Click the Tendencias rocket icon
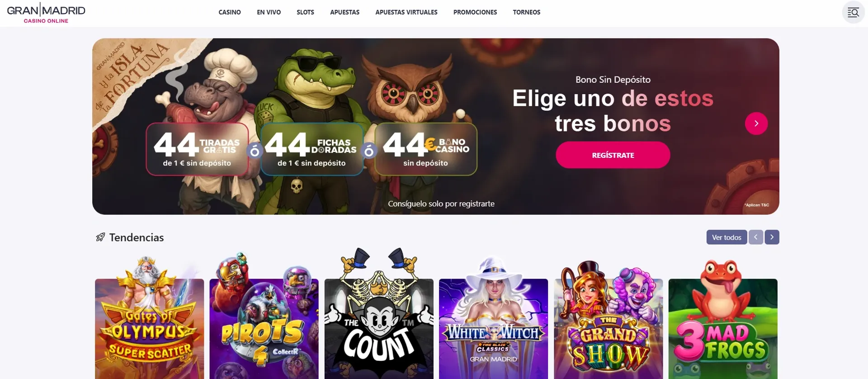The width and height of the screenshot is (868, 379). point(100,237)
